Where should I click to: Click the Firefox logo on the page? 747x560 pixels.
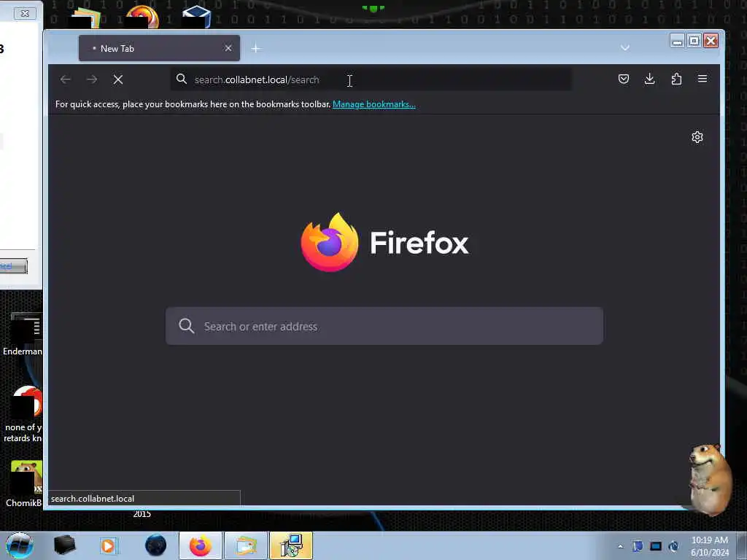329,242
